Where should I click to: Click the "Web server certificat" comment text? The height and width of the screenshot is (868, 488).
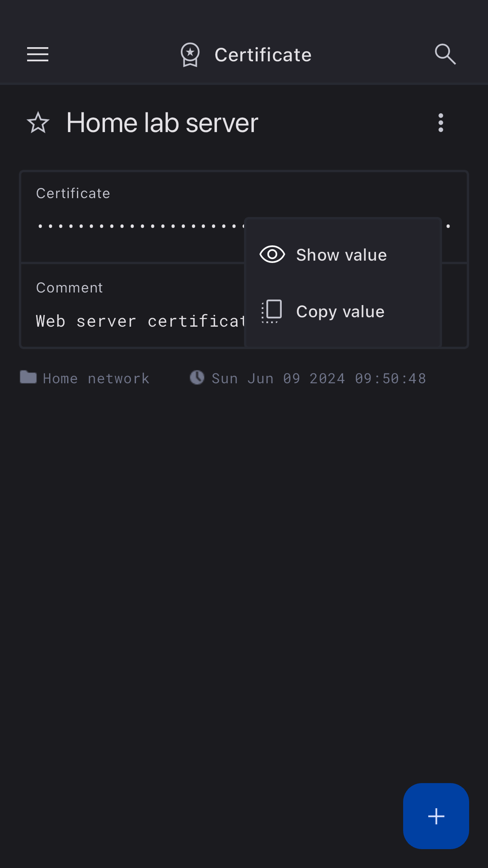(x=139, y=321)
